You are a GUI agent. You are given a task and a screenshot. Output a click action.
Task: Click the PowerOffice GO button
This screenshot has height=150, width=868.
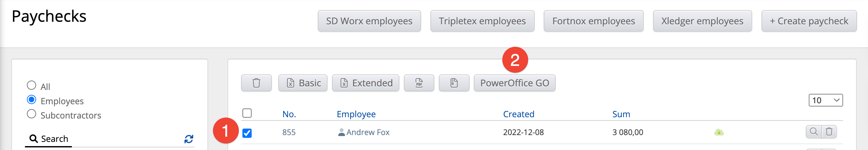514,83
